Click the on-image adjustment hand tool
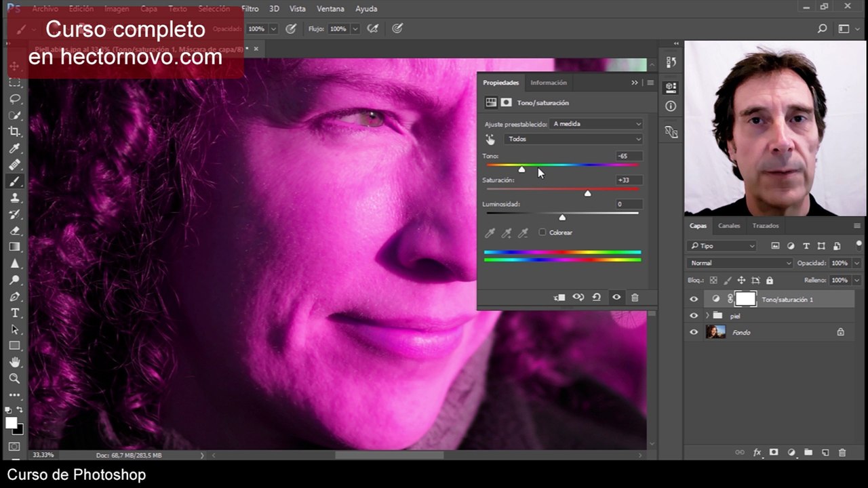Viewport: 868px width, 488px height. pos(490,139)
